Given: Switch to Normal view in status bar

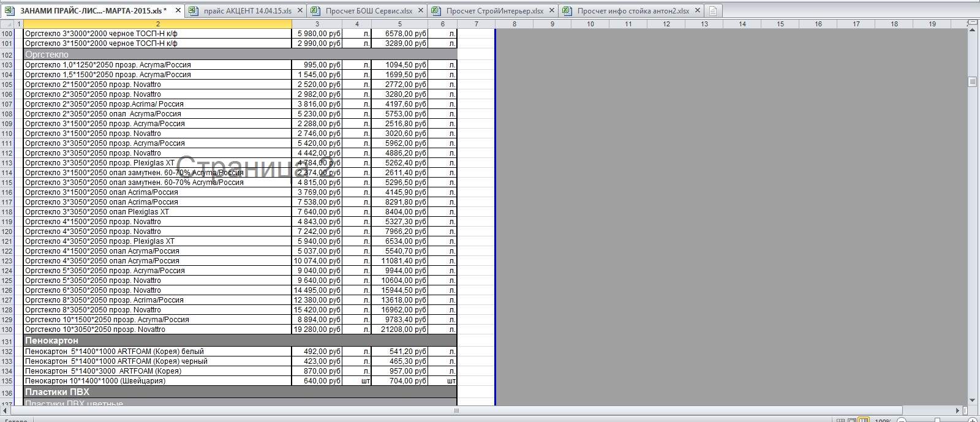Looking at the screenshot, I should (841, 421).
